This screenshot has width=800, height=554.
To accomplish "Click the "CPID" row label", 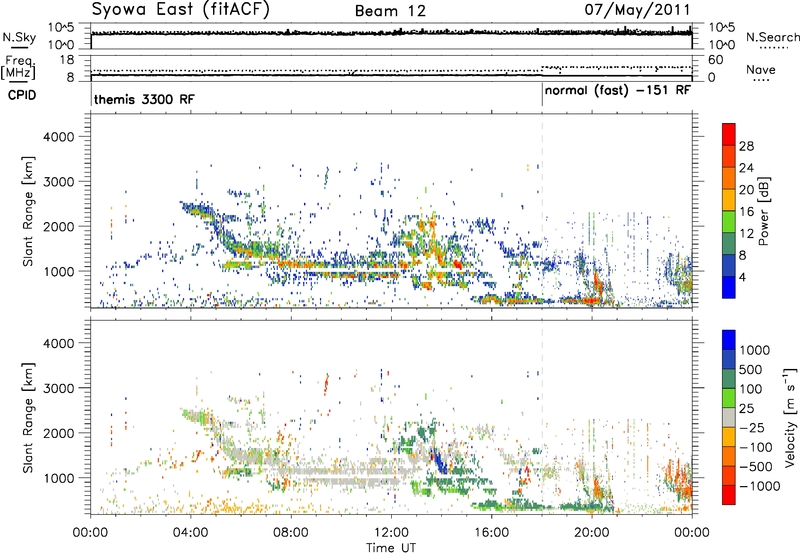I will (x=21, y=95).
